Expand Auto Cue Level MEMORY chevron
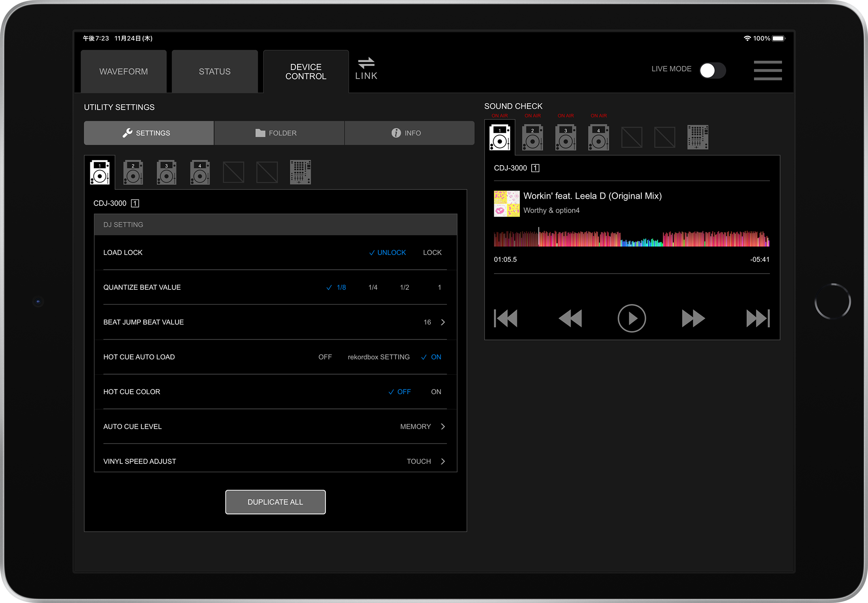868x603 pixels. point(443,427)
